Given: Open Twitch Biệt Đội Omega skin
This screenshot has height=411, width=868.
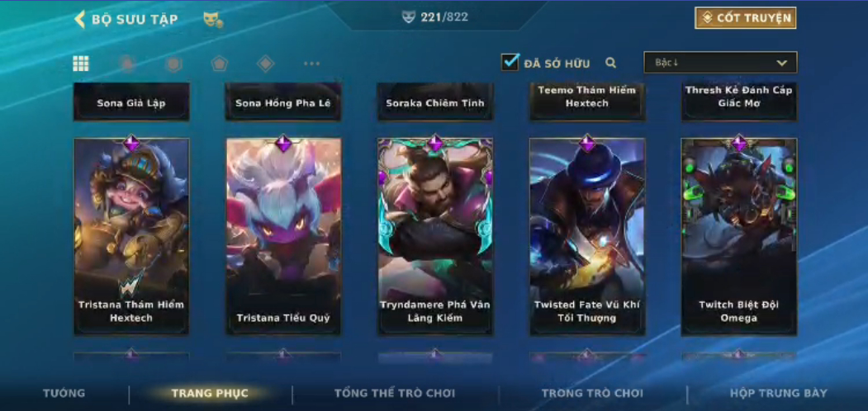Looking at the screenshot, I should pos(739,236).
